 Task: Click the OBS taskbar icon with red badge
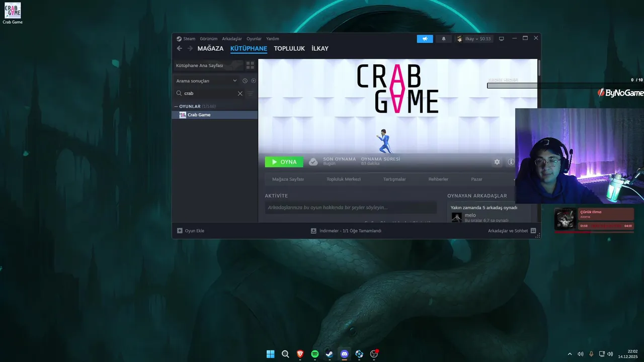(374, 354)
